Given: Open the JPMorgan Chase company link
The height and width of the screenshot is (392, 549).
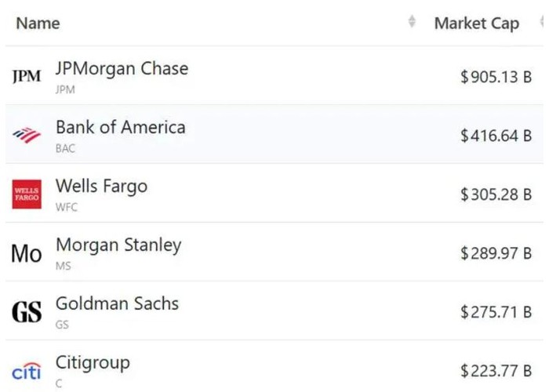Looking at the screenshot, I should point(122,69).
